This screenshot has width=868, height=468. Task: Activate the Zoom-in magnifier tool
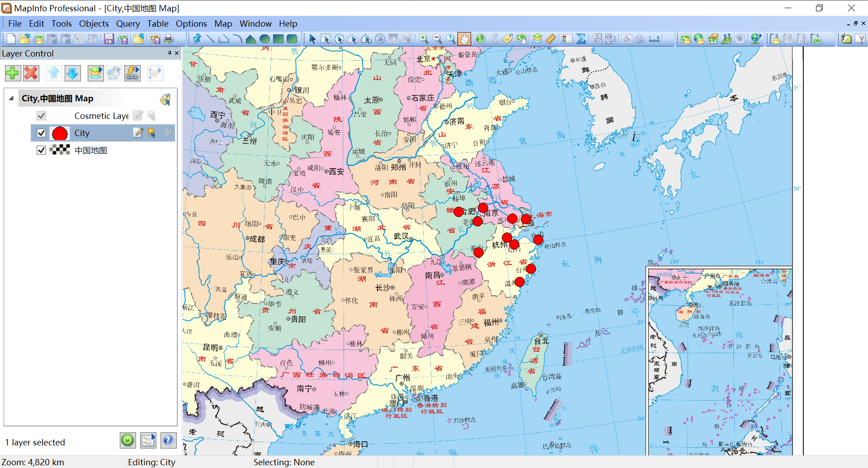[x=424, y=39]
